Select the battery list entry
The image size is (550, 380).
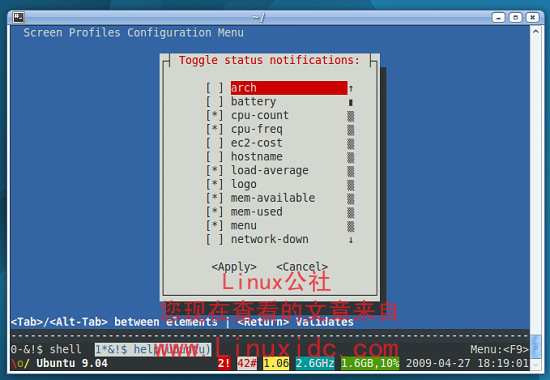(x=253, y=102)
